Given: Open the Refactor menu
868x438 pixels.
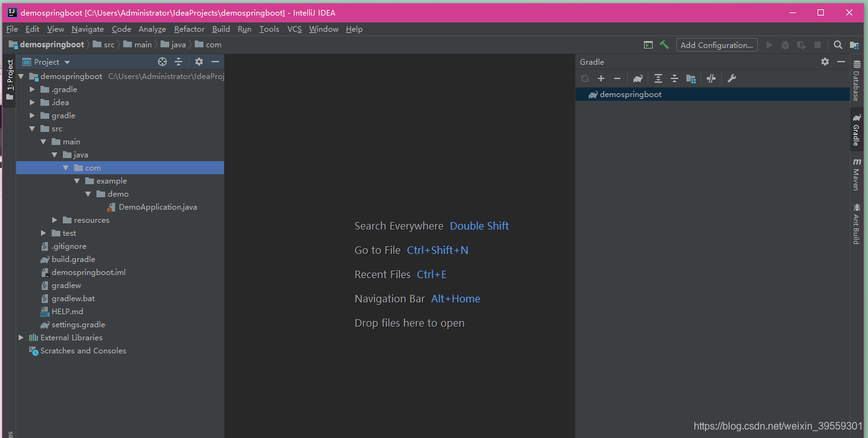Looking at the screenshot, I should click(x=189, y=29).
